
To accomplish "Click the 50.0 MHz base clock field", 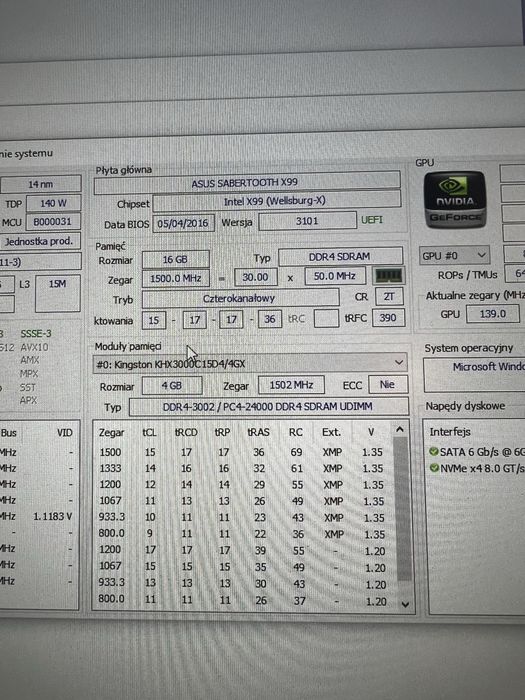I will (335, 276).
